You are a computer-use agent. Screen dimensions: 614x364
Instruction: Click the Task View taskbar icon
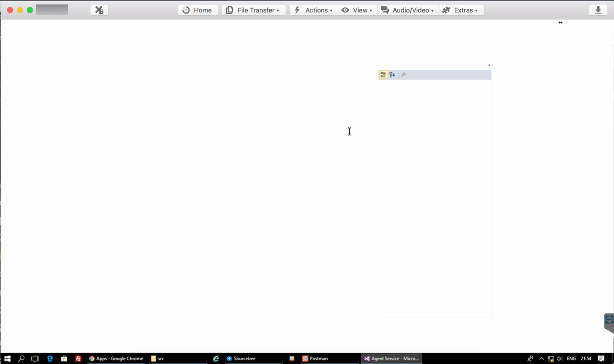[x=35, y=359]
